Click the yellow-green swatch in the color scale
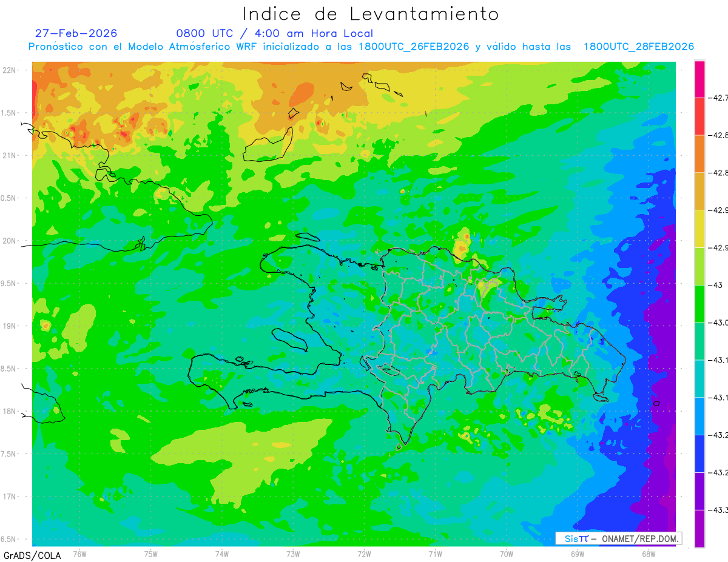 click(x=699, y=266)
